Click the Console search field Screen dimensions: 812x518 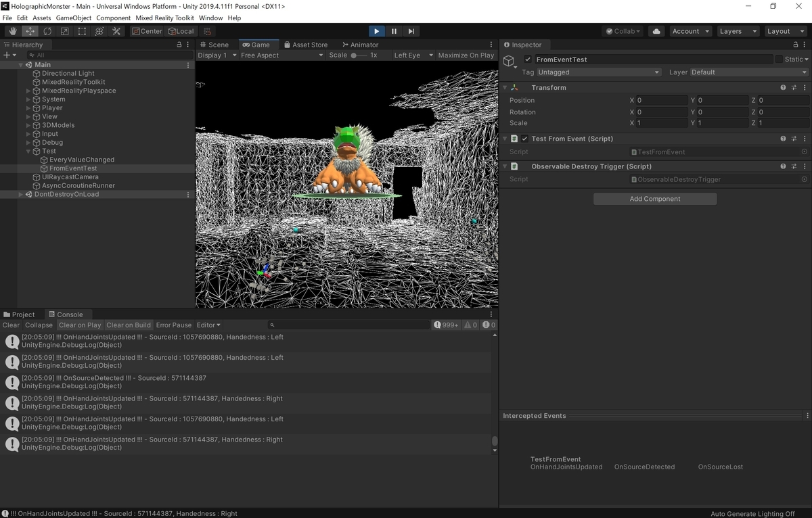349,325
